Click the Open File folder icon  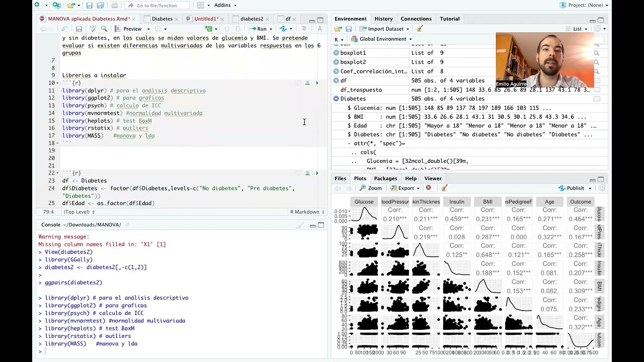click(71, 5)
